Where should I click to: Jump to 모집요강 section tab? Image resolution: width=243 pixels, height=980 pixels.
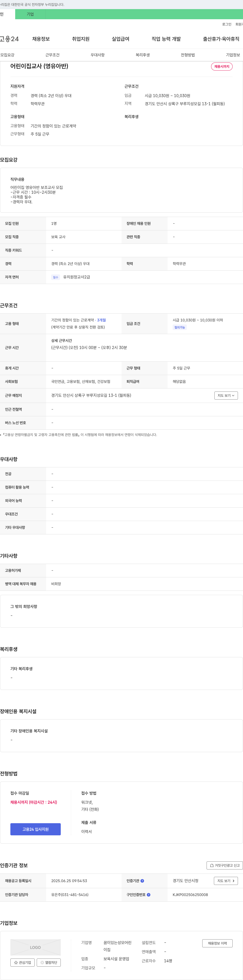click(7, 55)
